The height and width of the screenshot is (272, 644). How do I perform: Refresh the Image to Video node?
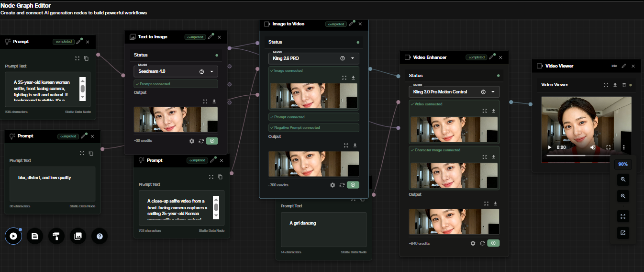[x=342, y=184]
